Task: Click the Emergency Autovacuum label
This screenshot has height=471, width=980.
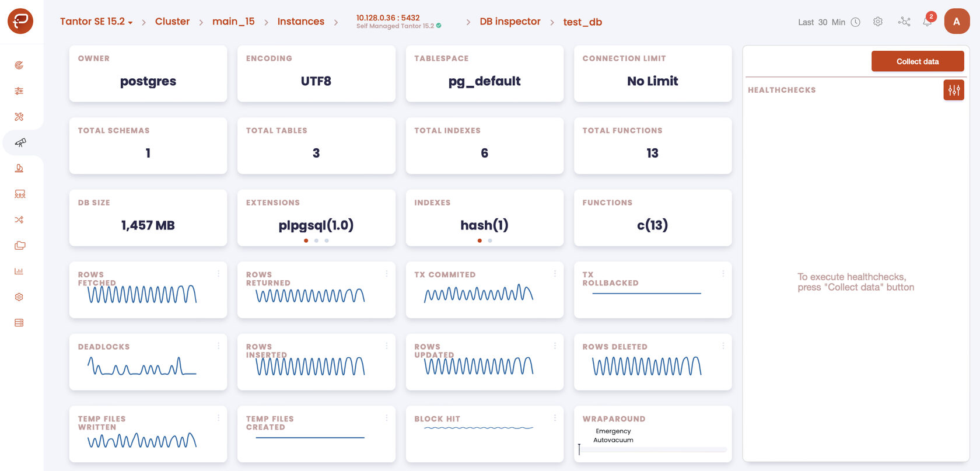Action: (x=613, y=435)
